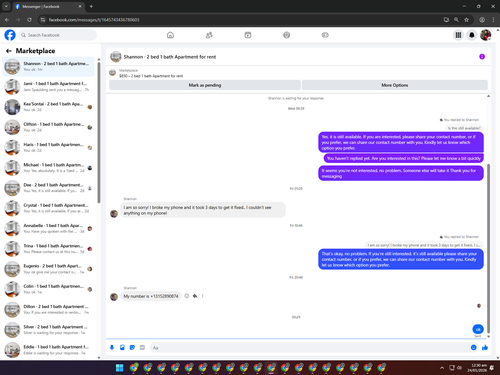The height and width of the screenshot is (375, 500).
Task: Click the sent 'ok' message bubble
Action: coord(478,329)
